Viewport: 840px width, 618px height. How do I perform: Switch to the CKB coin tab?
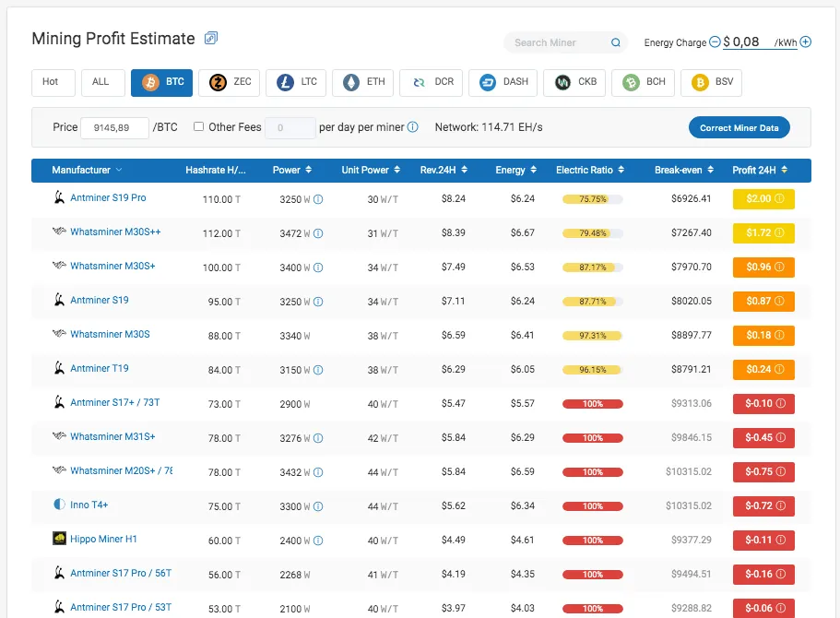click(574, 82)
